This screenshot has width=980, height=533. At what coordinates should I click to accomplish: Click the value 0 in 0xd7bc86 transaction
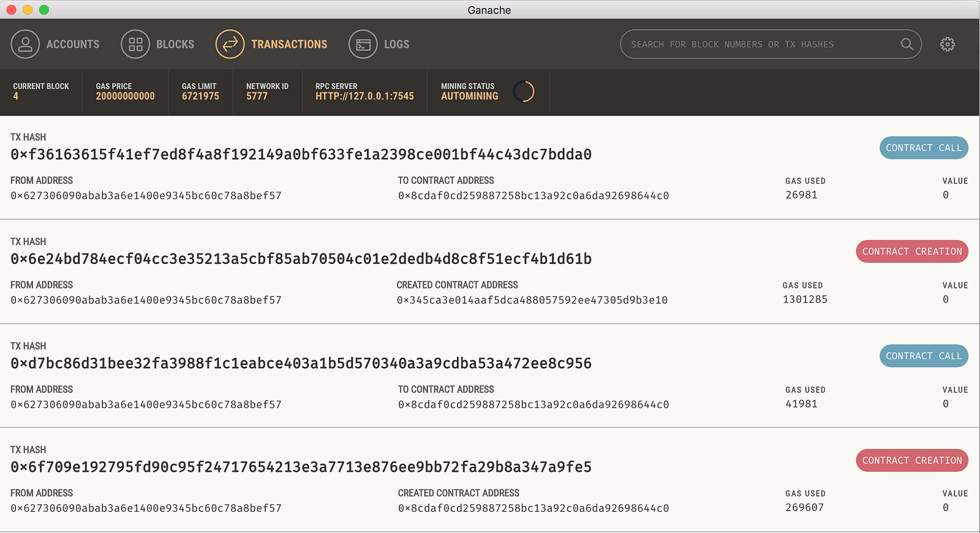[x=946, y=404]
